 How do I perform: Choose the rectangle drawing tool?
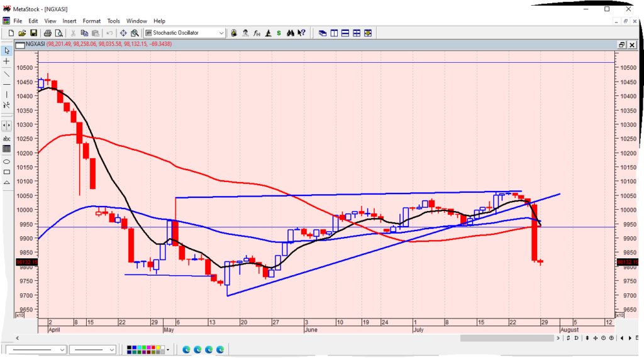(x=7, y=171)
